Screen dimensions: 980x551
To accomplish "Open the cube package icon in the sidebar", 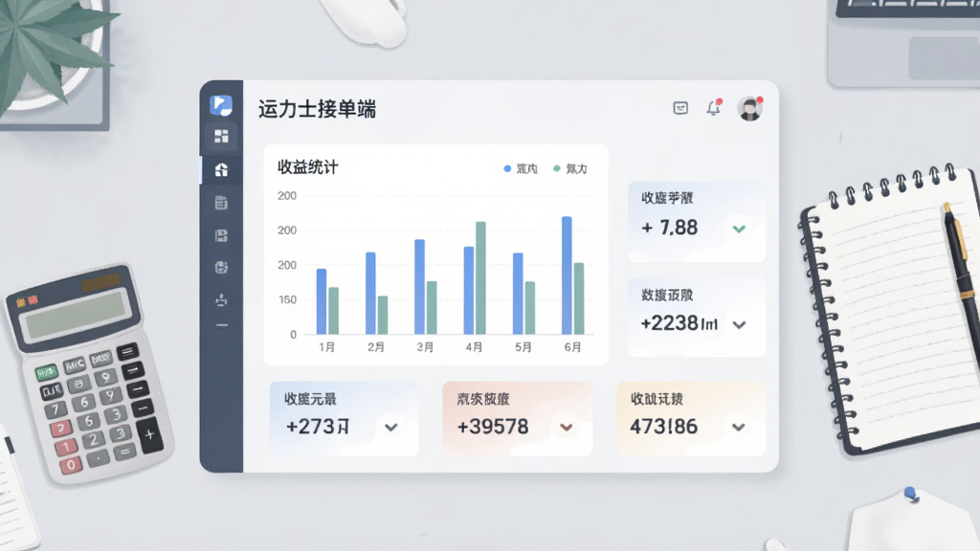I will coord(221,268).
